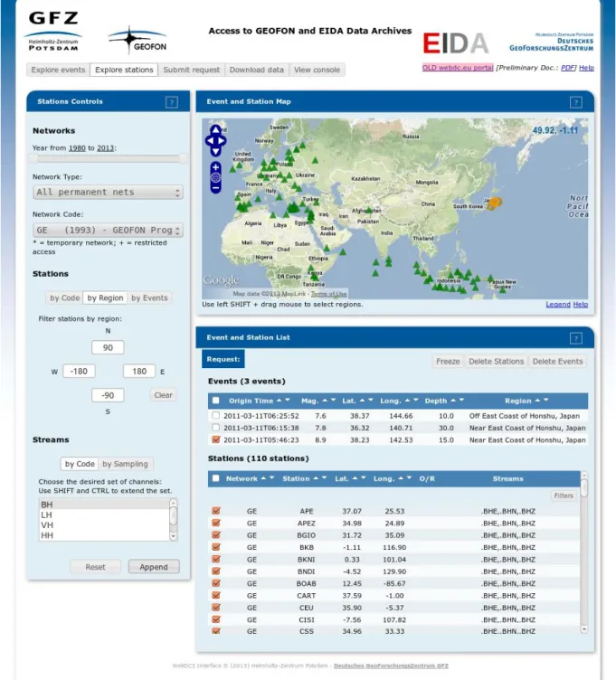This screenshot has width=616, height=680.
Task: Sort stations by Station name descending
Action: 324,478
